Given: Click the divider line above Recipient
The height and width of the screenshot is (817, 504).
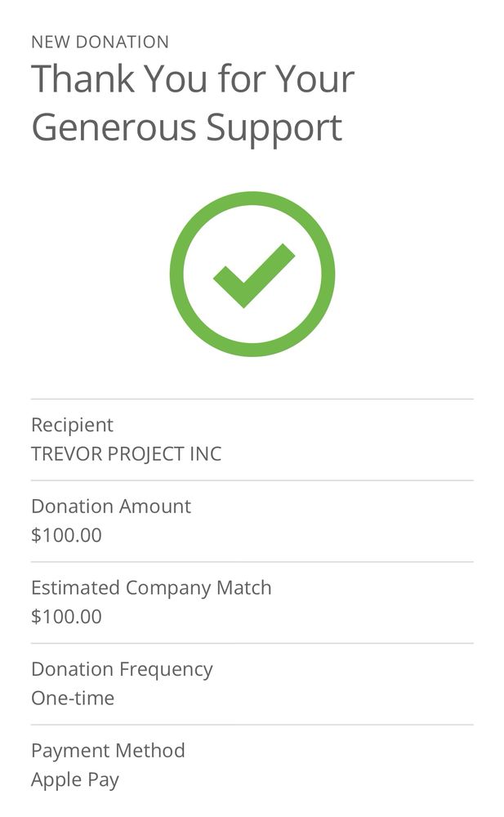Looking at the screenshot, I should click(x=252, y=400).
